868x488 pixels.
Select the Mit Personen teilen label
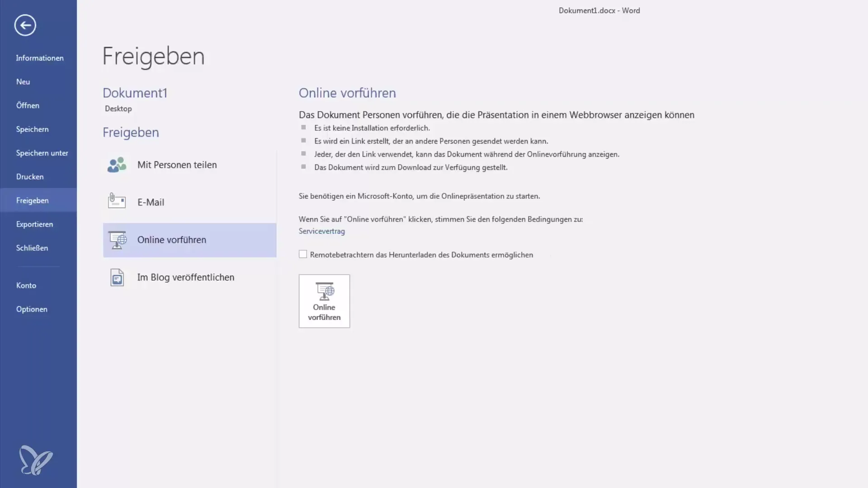pos(177,165)
